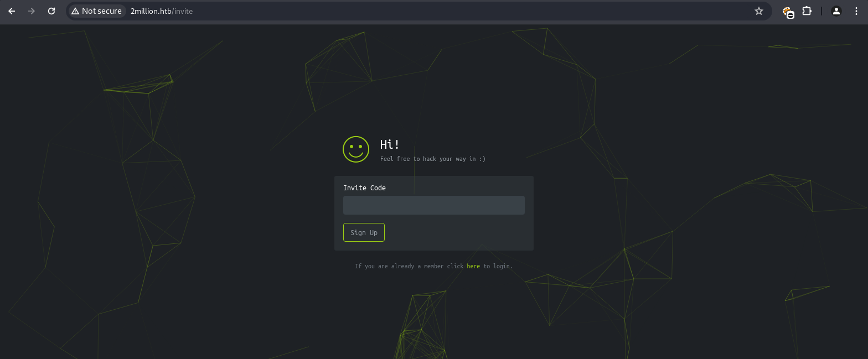Follow the "here" link to login
This screenshot has width=868, height=359.
tap(473, 266)
